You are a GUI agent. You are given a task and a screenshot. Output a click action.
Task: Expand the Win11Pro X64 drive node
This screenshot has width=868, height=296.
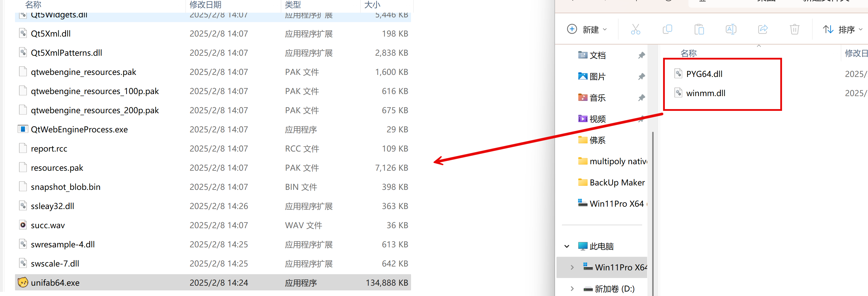572,267
